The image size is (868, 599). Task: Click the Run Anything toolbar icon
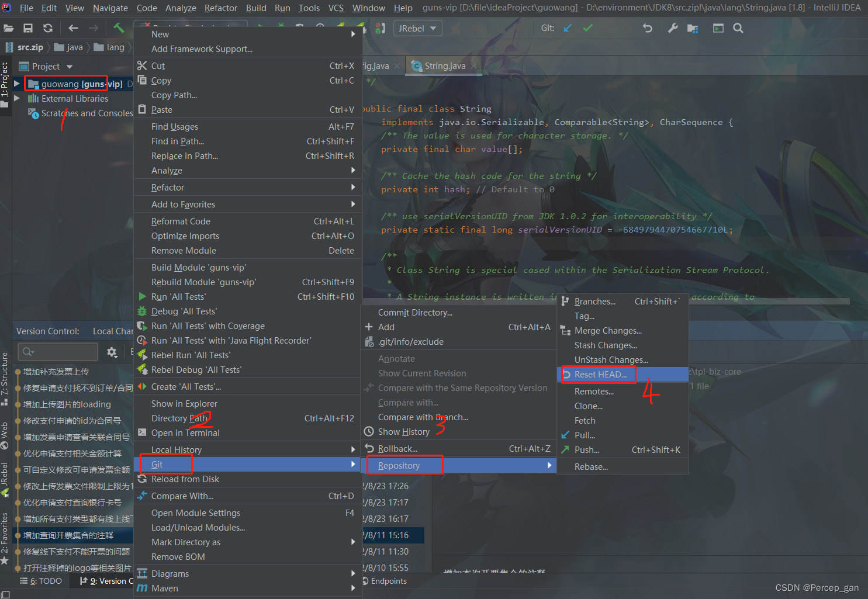pyautogui.click(x=718, y=28)
